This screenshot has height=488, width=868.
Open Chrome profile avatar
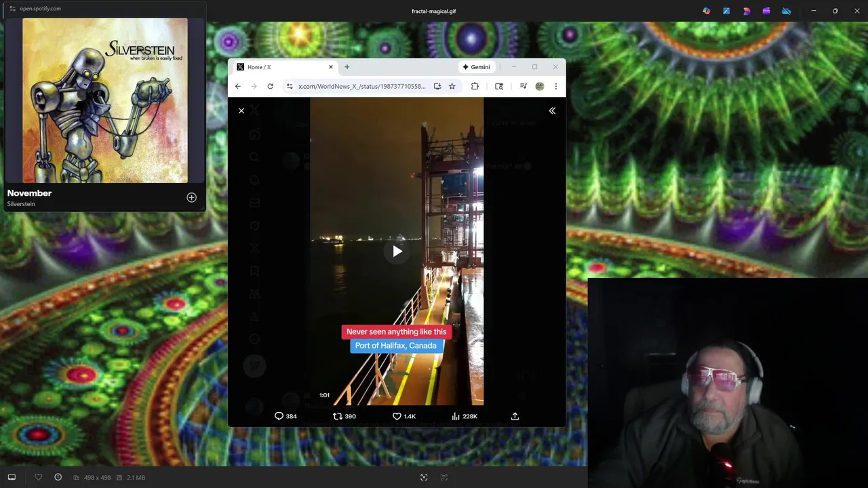[x=540, y=86]
